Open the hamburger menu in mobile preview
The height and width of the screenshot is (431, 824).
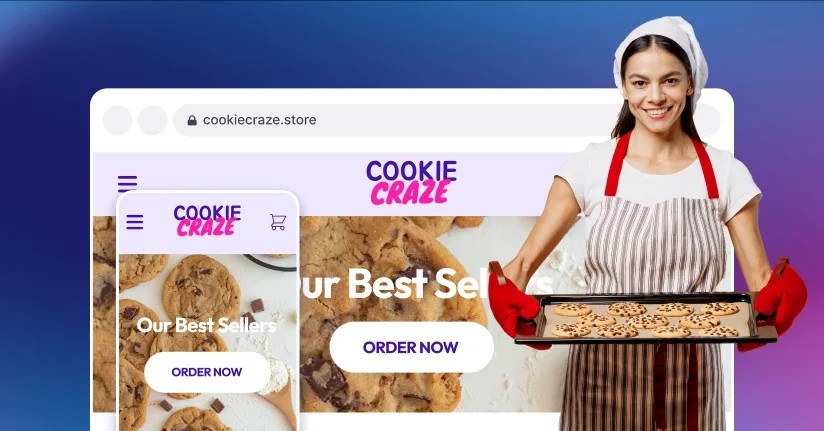pyautogui.click(x=135, y=222)
